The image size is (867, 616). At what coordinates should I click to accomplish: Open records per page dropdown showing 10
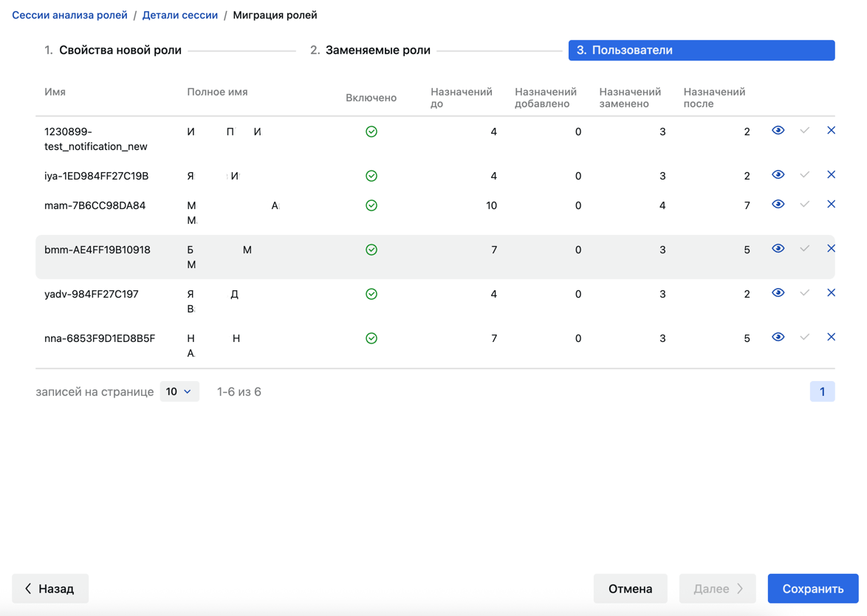pyautogui.click(x=179, y=391)
